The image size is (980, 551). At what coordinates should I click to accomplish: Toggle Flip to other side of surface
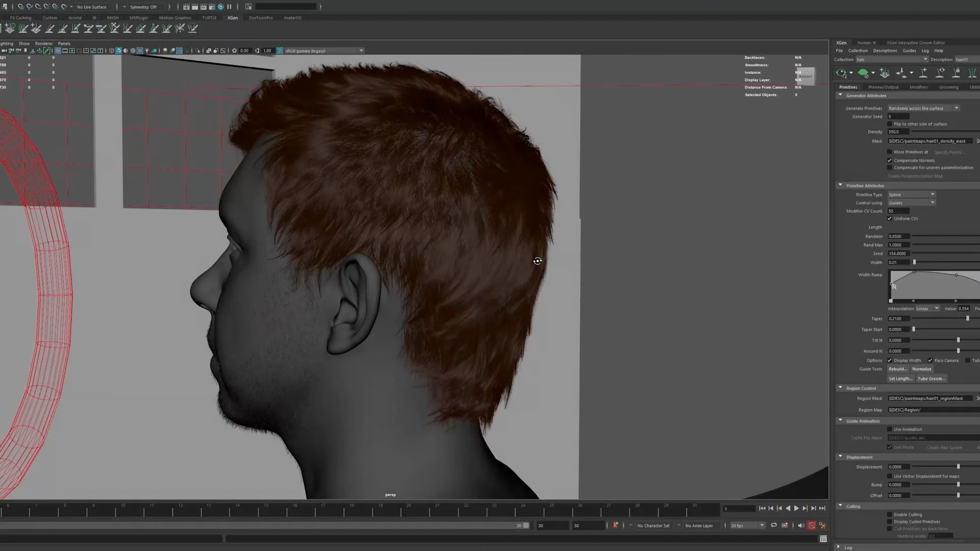point(890,124)
